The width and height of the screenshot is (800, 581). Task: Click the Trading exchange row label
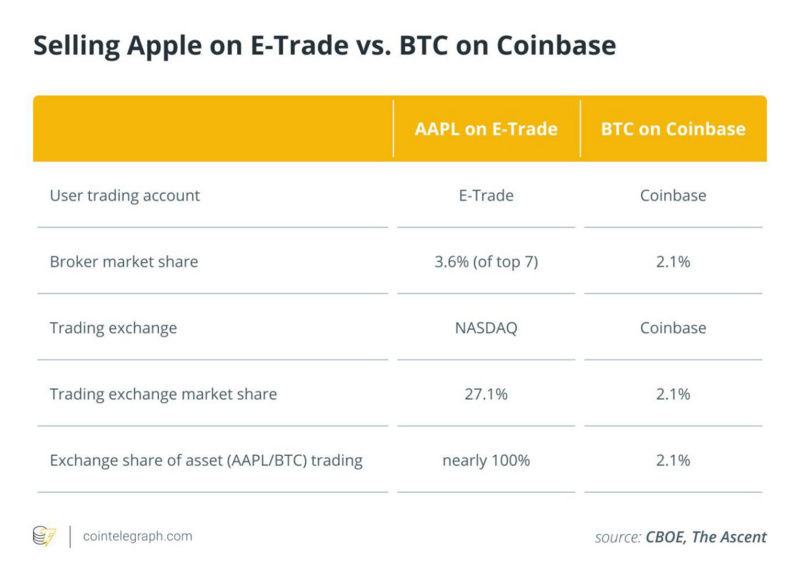tap(113, 328)
